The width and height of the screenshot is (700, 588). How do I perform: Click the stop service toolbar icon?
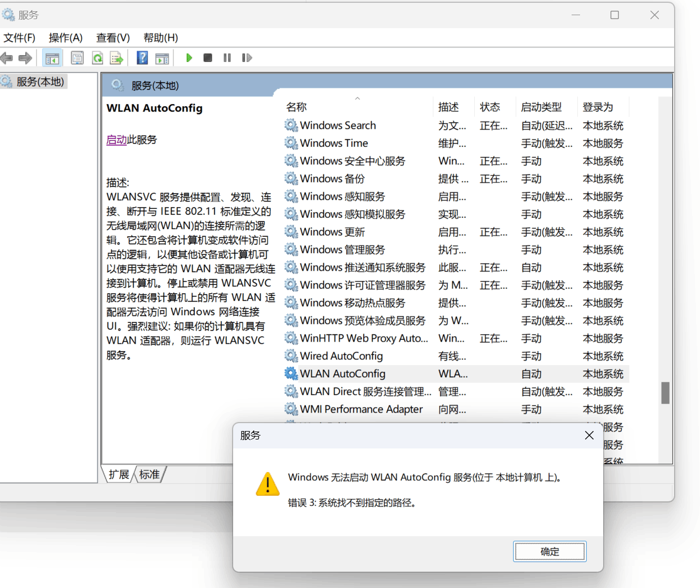tap(208, 58)
